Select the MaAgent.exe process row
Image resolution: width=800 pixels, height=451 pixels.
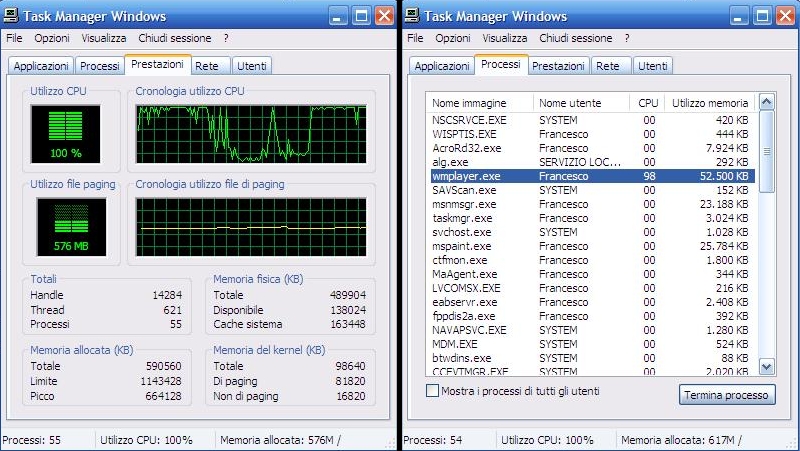click(x=590, y=274)
